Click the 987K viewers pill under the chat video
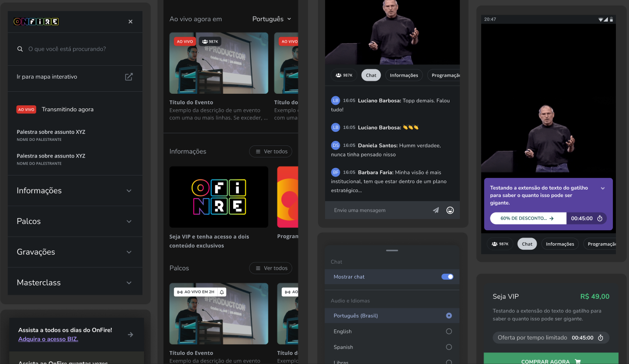The image size is (629, 364). click(x=344, y=75)
